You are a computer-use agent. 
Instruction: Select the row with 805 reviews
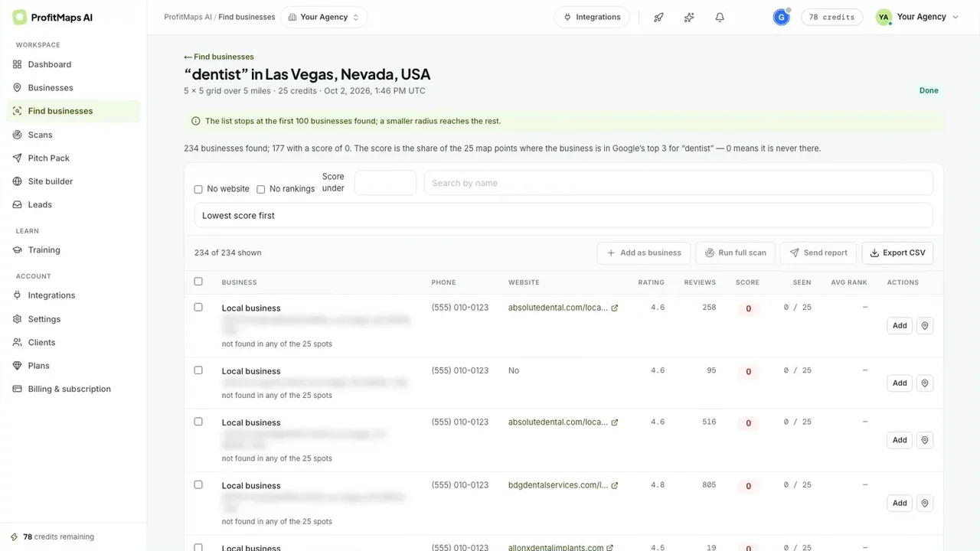pos(198,484)
